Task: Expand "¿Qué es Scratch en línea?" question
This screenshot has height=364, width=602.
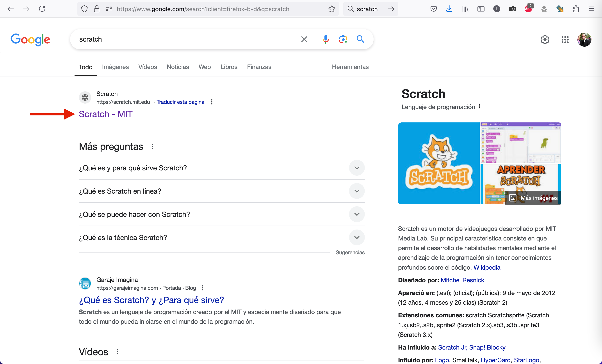Action: pyautogui.click(x=357, y=191)
